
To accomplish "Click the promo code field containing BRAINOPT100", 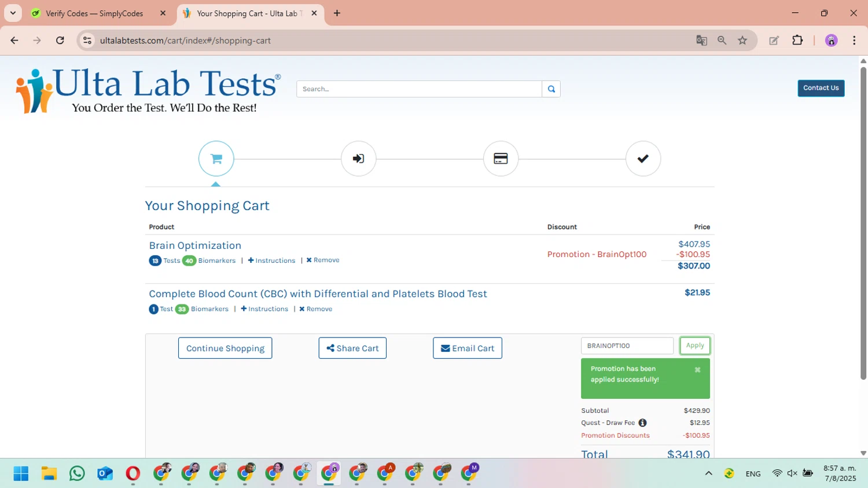I will pyautogui.click(x=627, y=346).
